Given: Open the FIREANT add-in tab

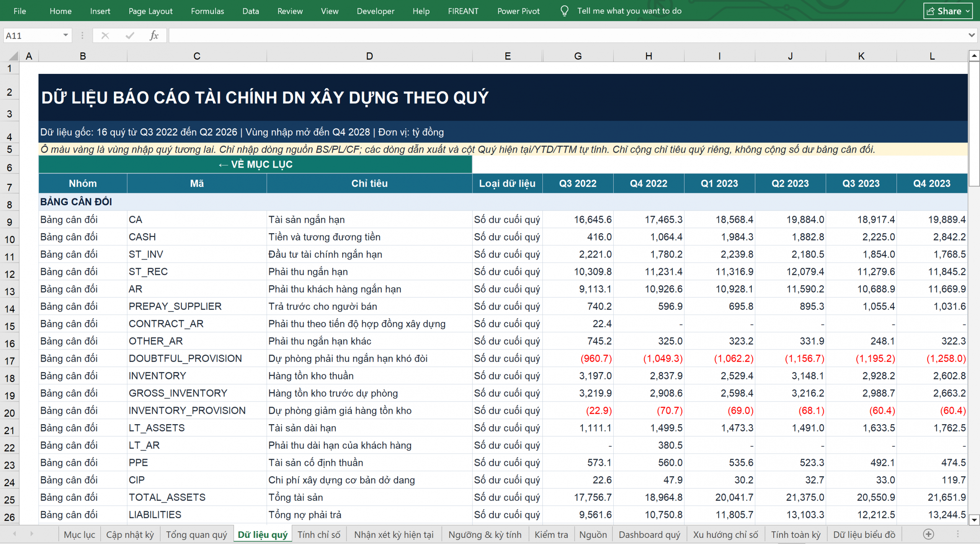Looking at the screenshot, I should (x=463, y=11).
